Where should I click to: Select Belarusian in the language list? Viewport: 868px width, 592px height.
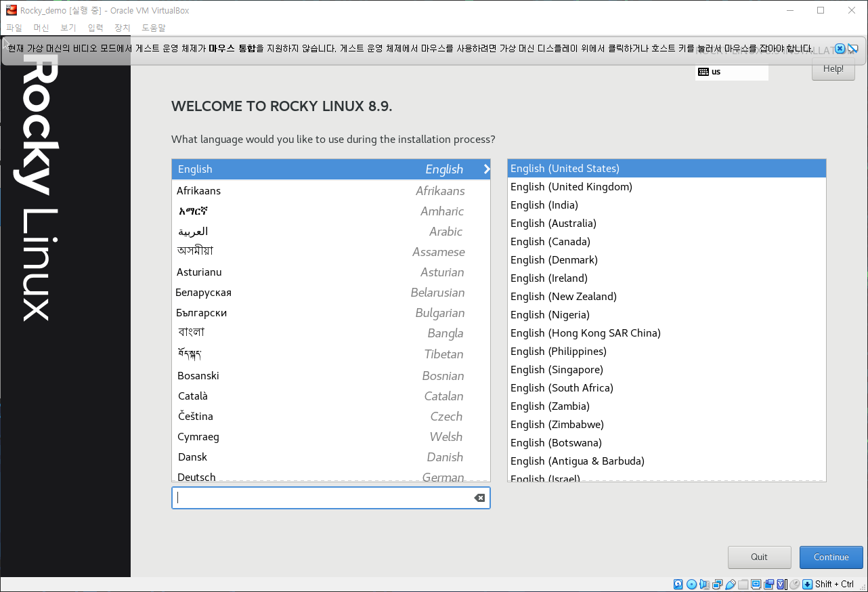[x=331, y=293]
